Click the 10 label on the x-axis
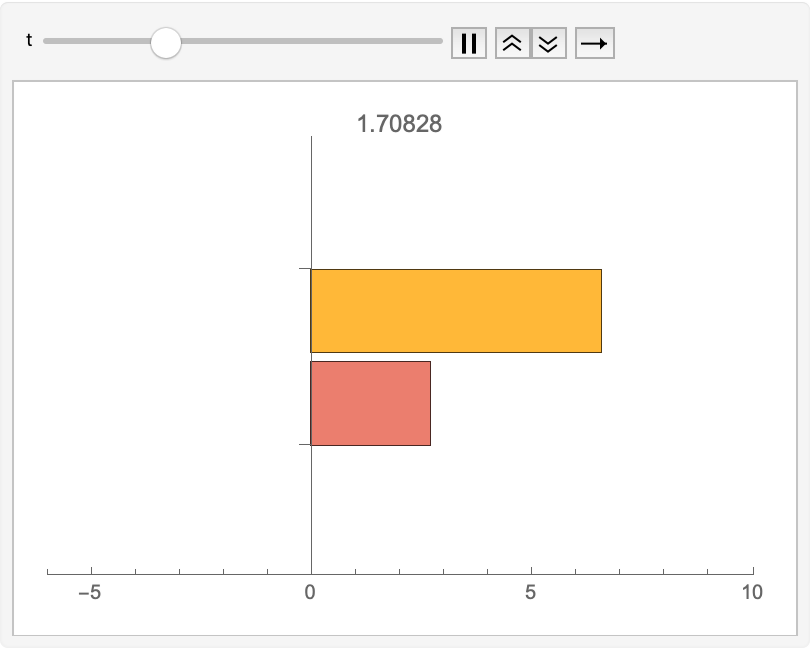This screenshot has width=810, height=652. click(x=752, y=590)
